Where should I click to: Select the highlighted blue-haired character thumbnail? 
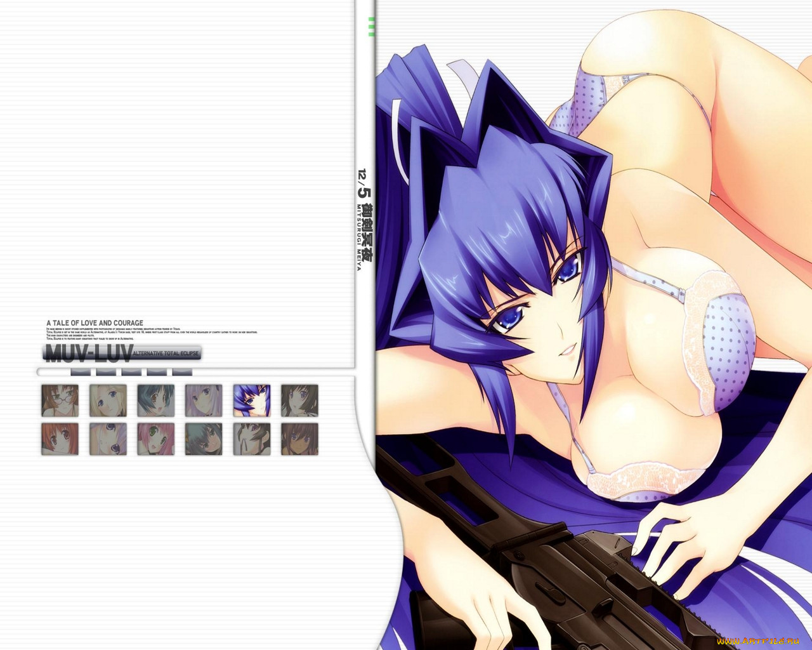coord(252,401)
